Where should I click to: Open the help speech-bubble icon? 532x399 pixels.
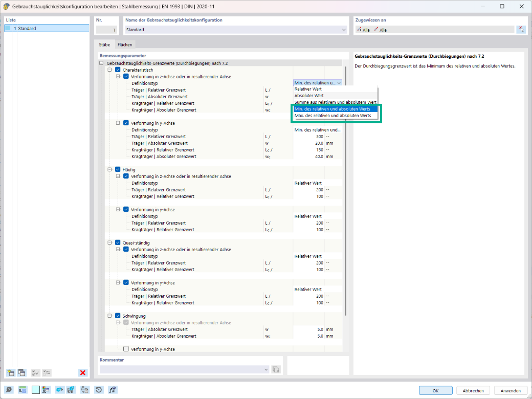[x=9, y=390]
